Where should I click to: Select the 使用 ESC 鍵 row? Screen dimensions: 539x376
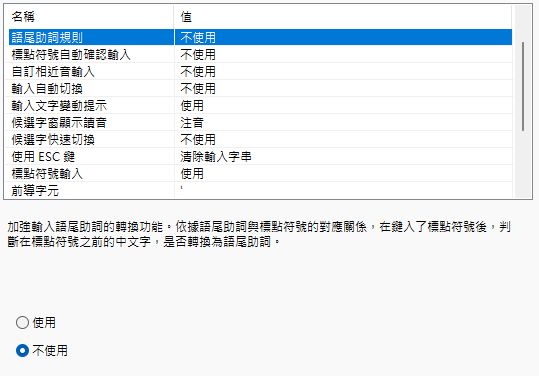click(260, 156)
